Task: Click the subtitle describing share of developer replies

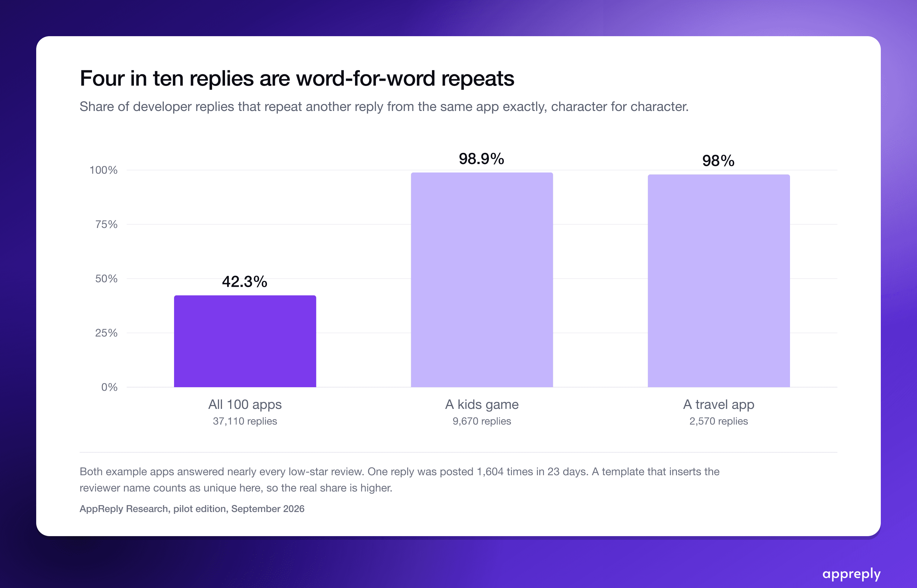Action: click(384, 106)
